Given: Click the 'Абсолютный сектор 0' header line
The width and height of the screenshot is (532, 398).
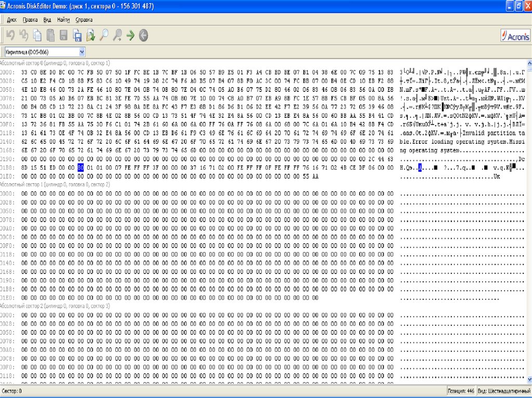Looking at the screenshot, I should coord(55,63).
